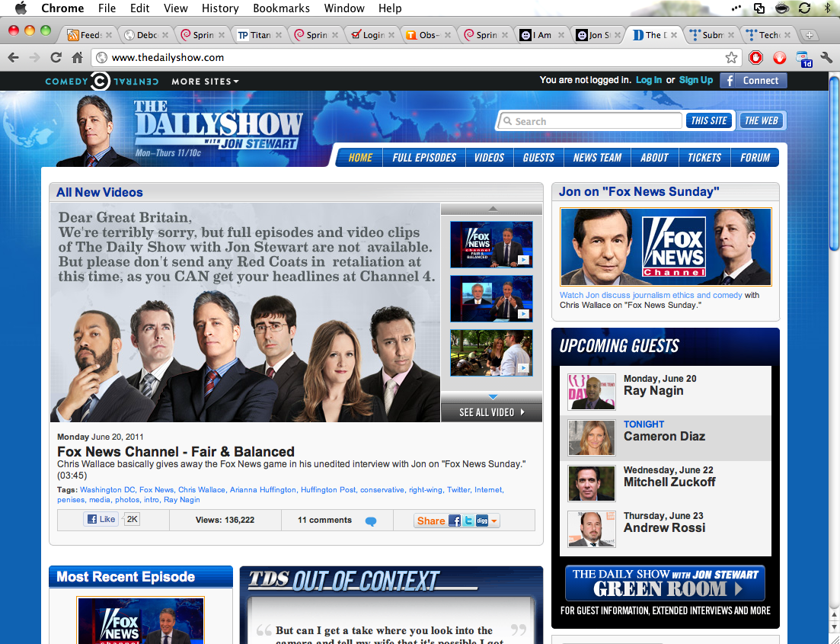Click the red circular extension icon in toolbar
This screenshot has width=840, height=644.
pos(780,57)
